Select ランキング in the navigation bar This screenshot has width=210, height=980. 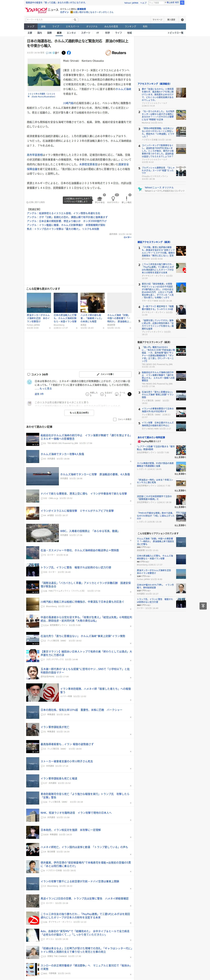click(x=130, y=27)
